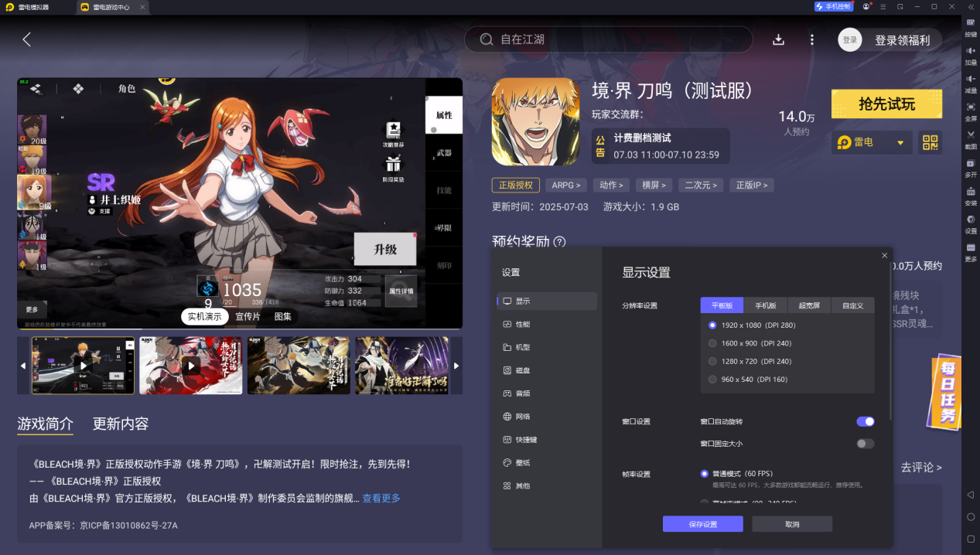
Task: Expand the 雷电 emulator dropdown
Action: coord(872,142)
